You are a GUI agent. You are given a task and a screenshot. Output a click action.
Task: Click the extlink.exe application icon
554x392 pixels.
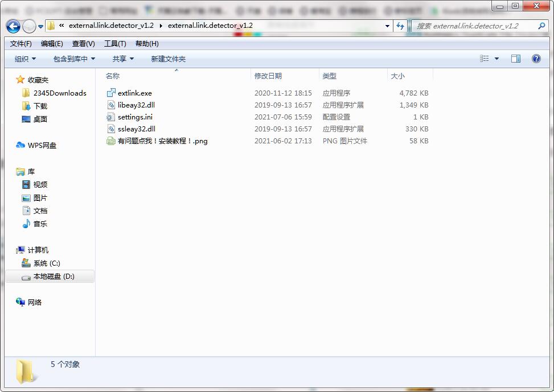point(111,93)
